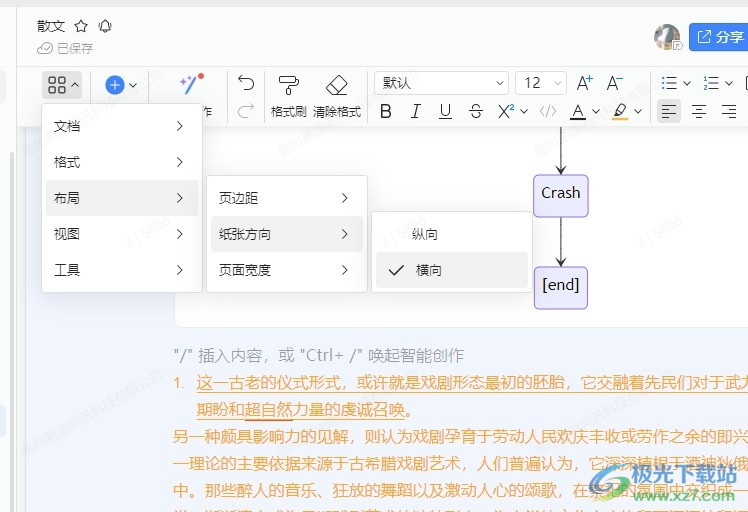Align text center
Viewport: 748px width, 512px height.
coord(699,112)
